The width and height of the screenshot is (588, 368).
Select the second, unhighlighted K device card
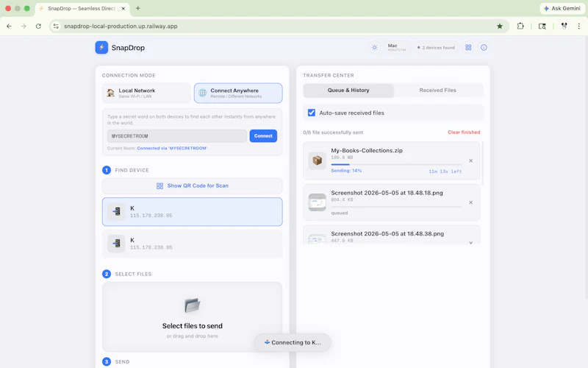(x=193, y=244)
